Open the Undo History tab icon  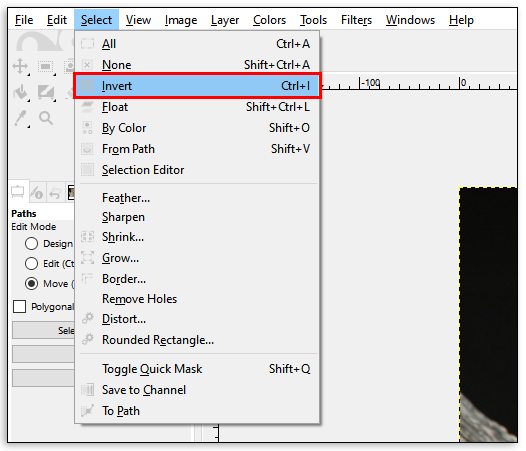pyautogui.click(x=55, y=193)
